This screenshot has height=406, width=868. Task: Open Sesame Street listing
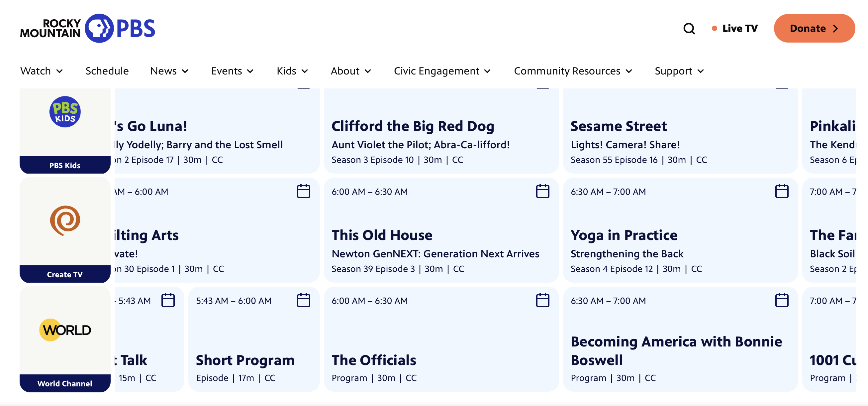tap(619, 126)
